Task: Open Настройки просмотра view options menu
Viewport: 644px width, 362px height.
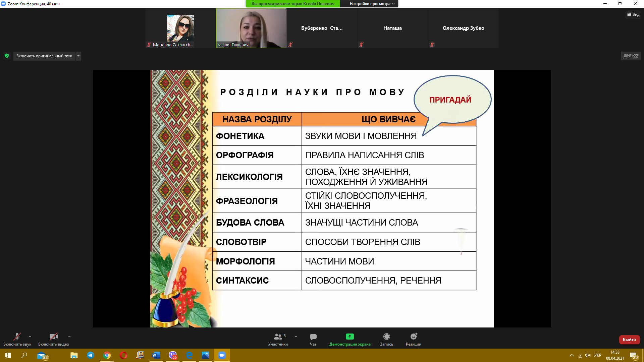Action: point(372,4)
